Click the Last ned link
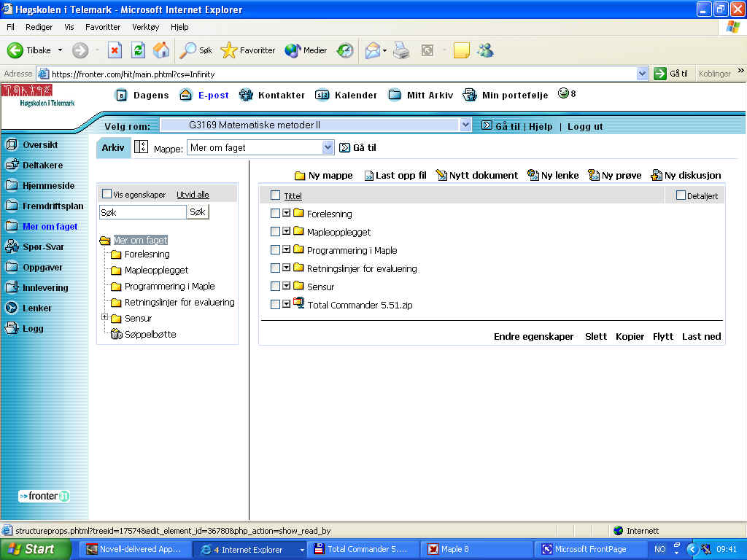This screenshot has width=747, height=560. click(x=701, y=337)
